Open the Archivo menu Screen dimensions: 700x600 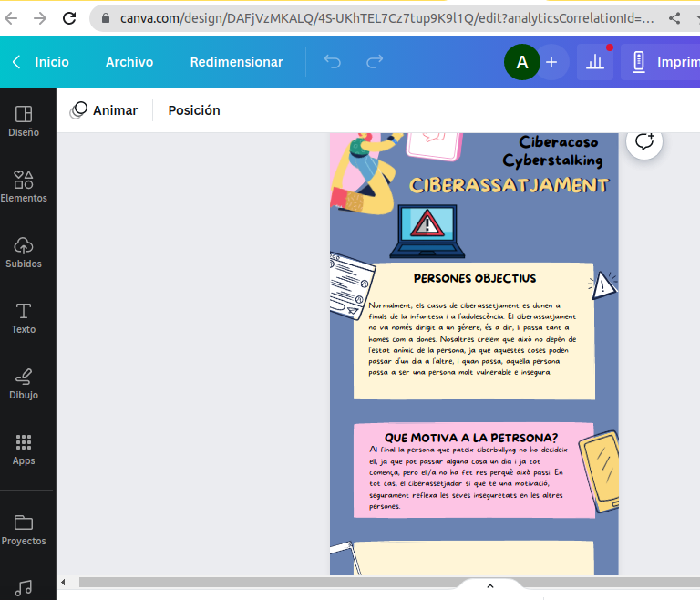pyautogui.click(x=129, y=62)
